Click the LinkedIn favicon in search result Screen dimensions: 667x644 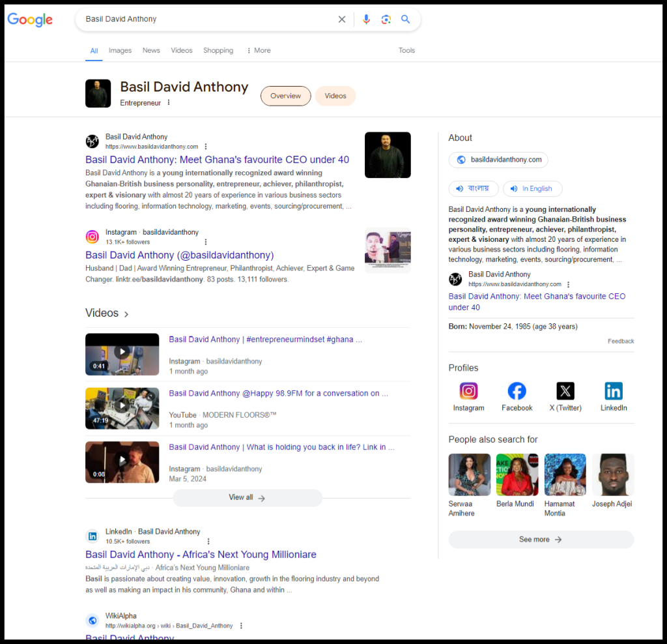click(92, 536)
